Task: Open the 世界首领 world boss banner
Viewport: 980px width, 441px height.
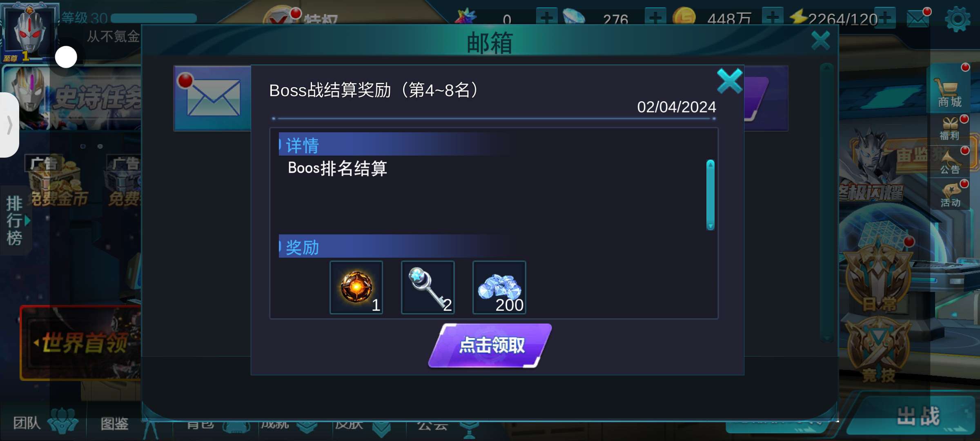Action: pyautogui.click(x=81, y=342)
